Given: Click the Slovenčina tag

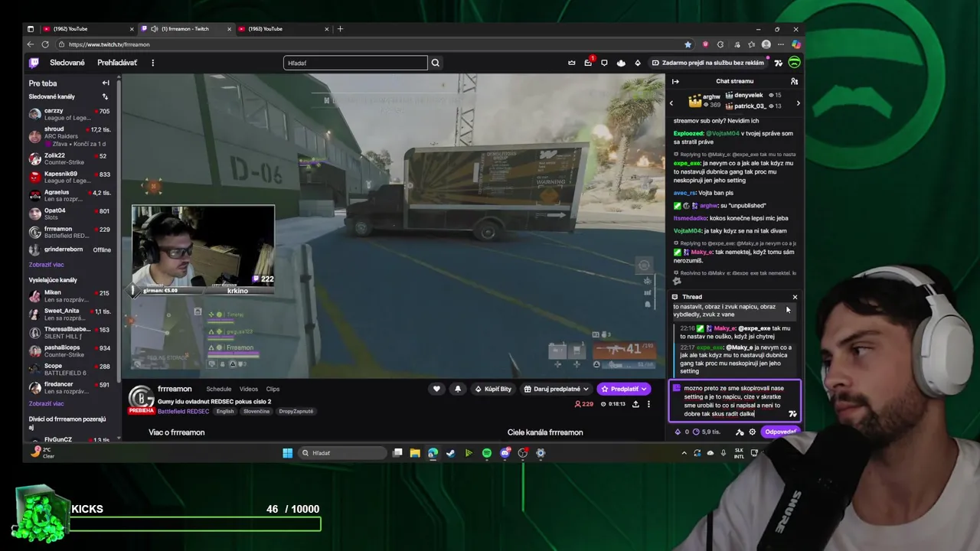Looking at the screenshot, I should pyautogui.click(x=257, y=411).
